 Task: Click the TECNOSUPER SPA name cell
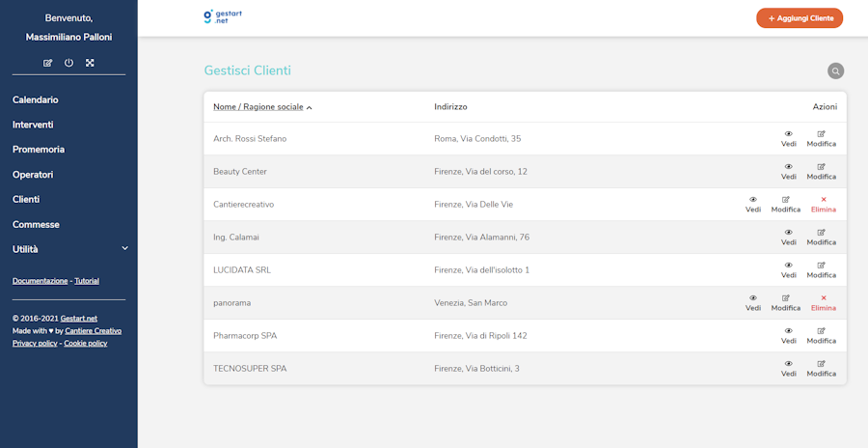250,369
